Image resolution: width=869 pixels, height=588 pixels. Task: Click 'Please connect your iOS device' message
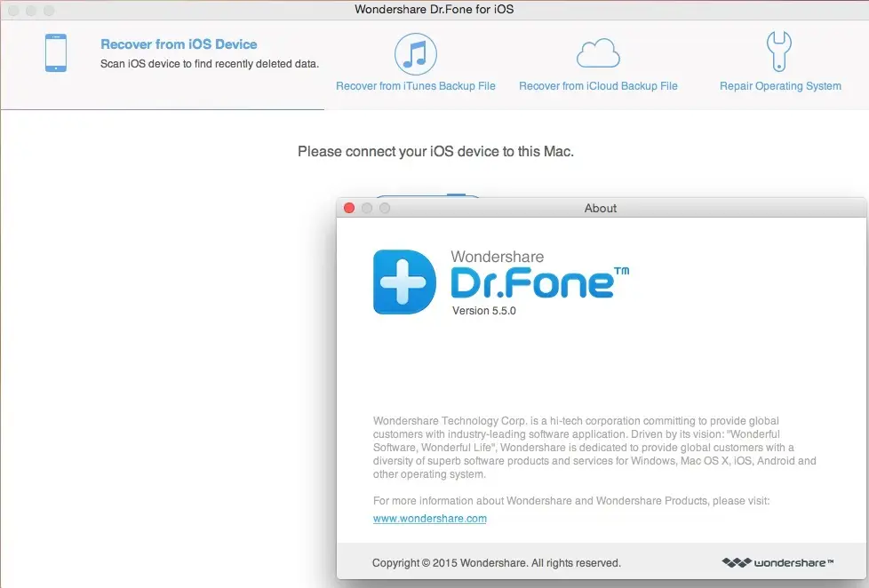(x=435, y=151)
